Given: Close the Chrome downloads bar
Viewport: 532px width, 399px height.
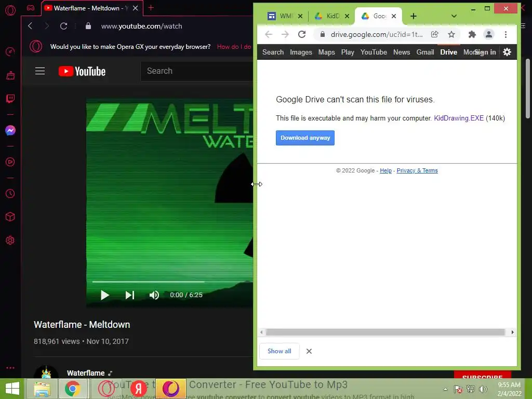Looking at the screenshot, I should point(309,351).
